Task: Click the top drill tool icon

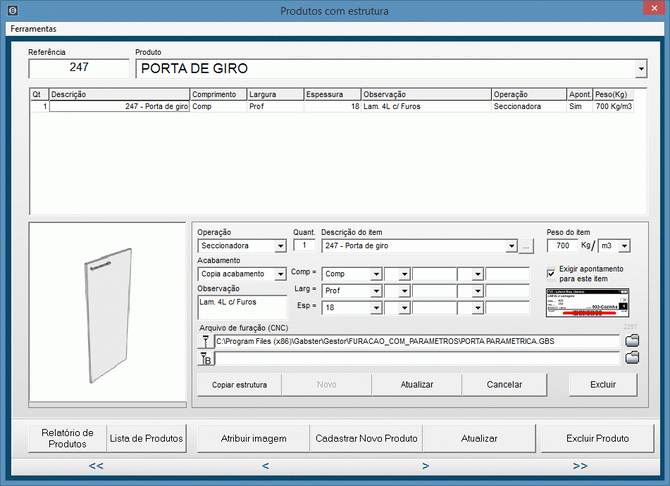Action: (206, 341)
